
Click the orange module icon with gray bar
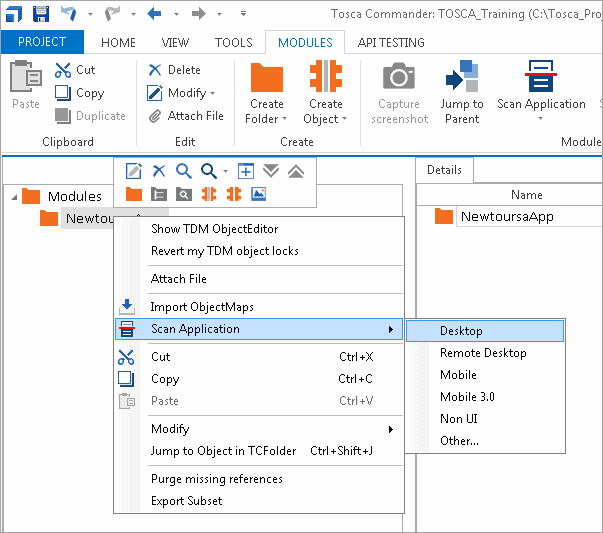[209, 194]
